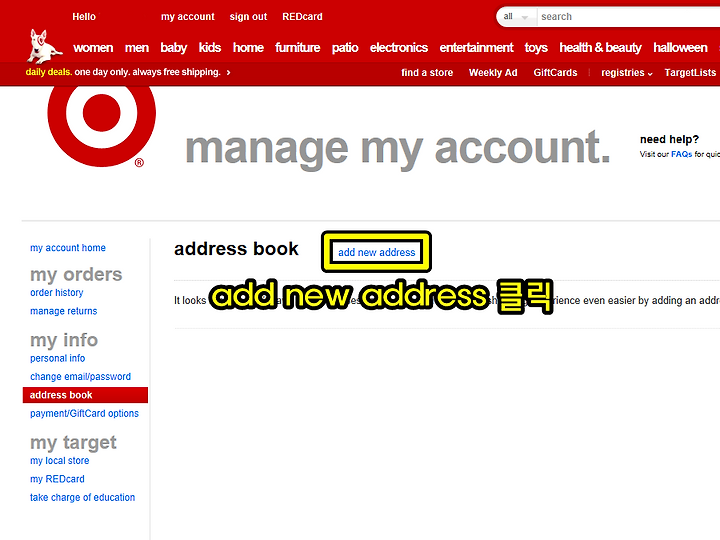Click the find a store link
The image size is (720, 540).
click(x=427, y=73)
